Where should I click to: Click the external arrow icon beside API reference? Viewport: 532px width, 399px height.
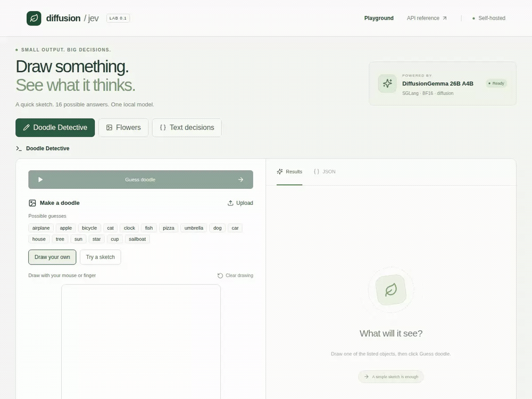click(444, 18)
